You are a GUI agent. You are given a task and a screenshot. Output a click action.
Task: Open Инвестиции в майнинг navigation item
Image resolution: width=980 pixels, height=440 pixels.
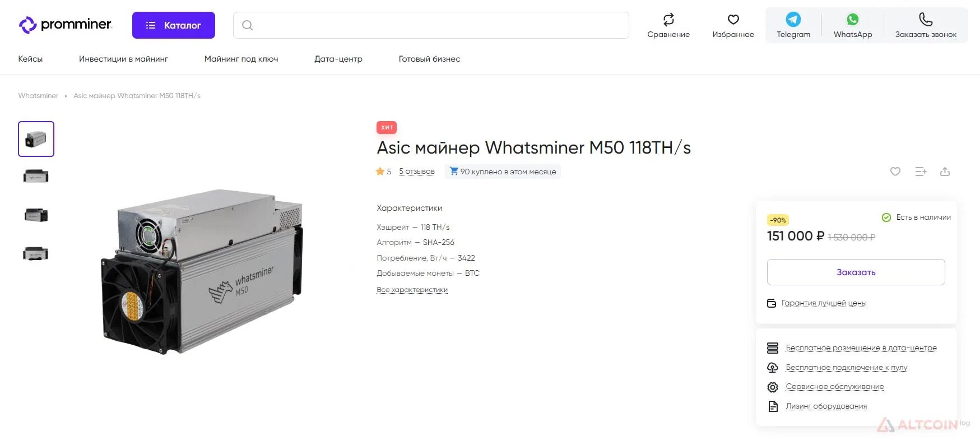pyautogui.click(x=123, y=59)
